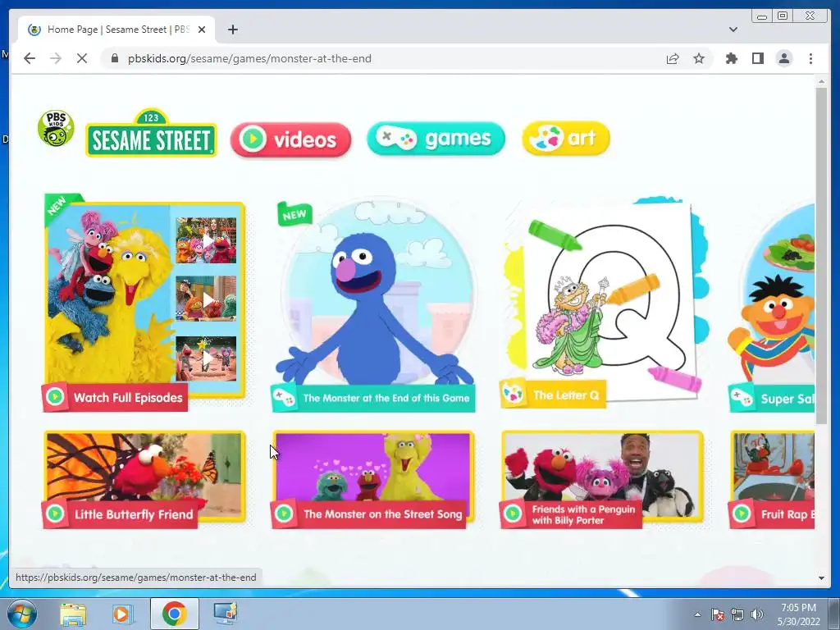This screenshot has height=630, width=840.
Task: Click gamepad icon on Monster at the End label
Action: 283,398
